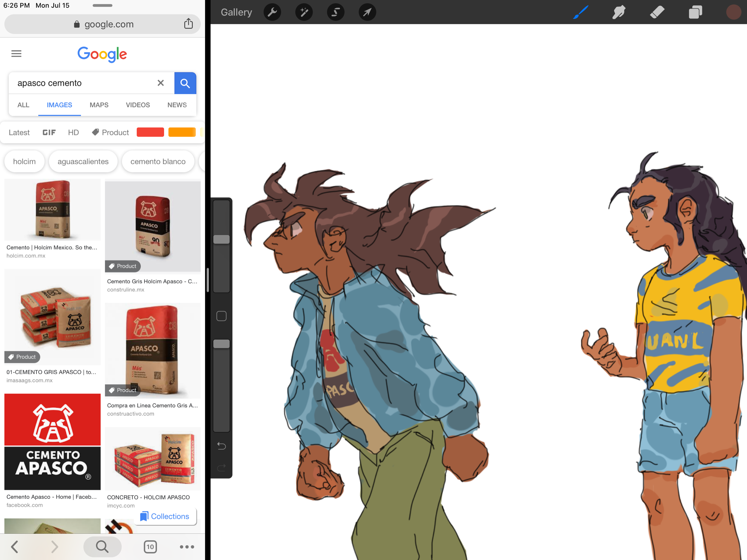Select the Eraser tool
The width and height of the screenshot is (747, 560).
[657, 13]
